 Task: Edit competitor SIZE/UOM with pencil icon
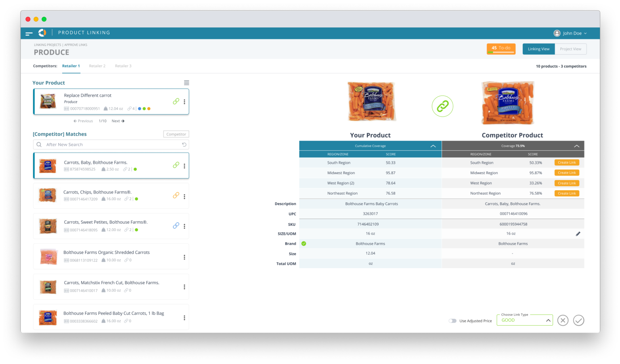(578, 234)
